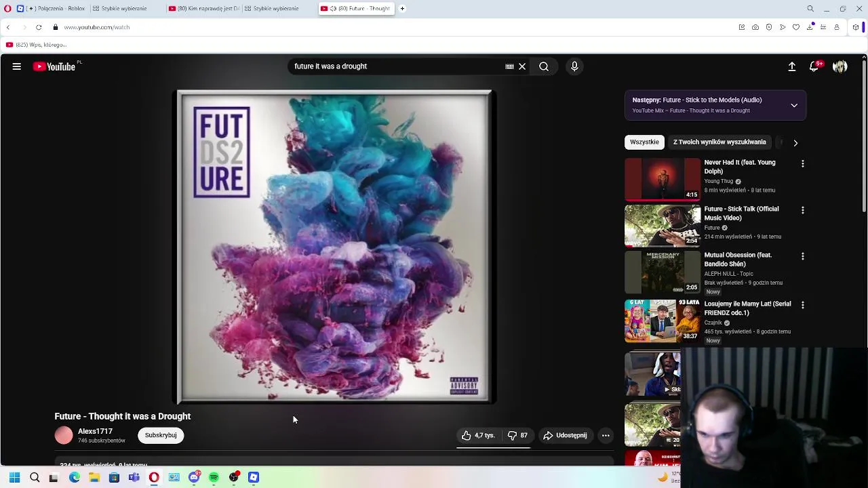Clear the search box with the X
The height and width of the screenshot is (488, 868).
pos(522,66)
